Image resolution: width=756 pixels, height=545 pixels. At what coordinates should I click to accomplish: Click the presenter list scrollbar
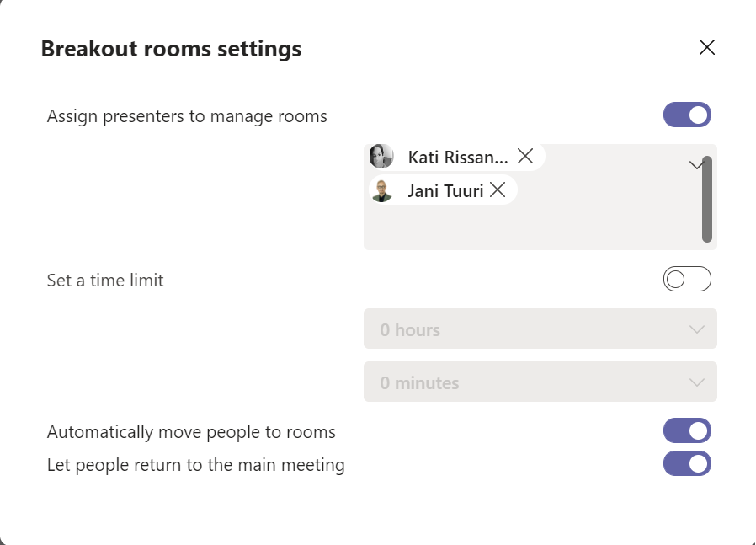[707, 199]
